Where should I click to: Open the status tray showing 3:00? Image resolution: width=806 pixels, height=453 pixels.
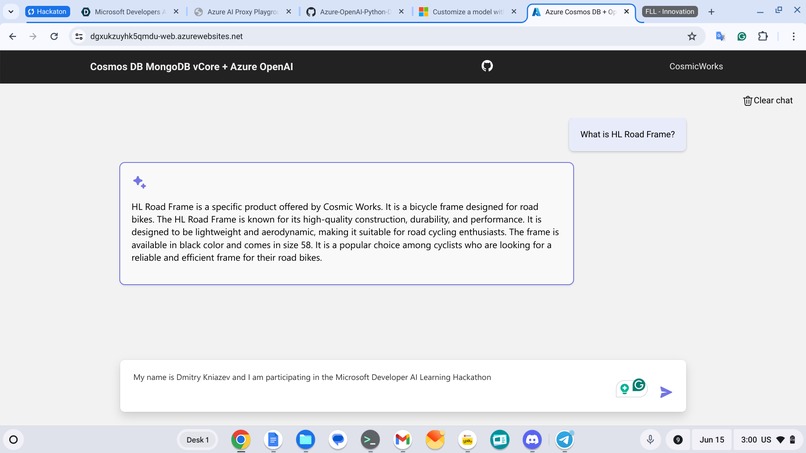[768, 440]
